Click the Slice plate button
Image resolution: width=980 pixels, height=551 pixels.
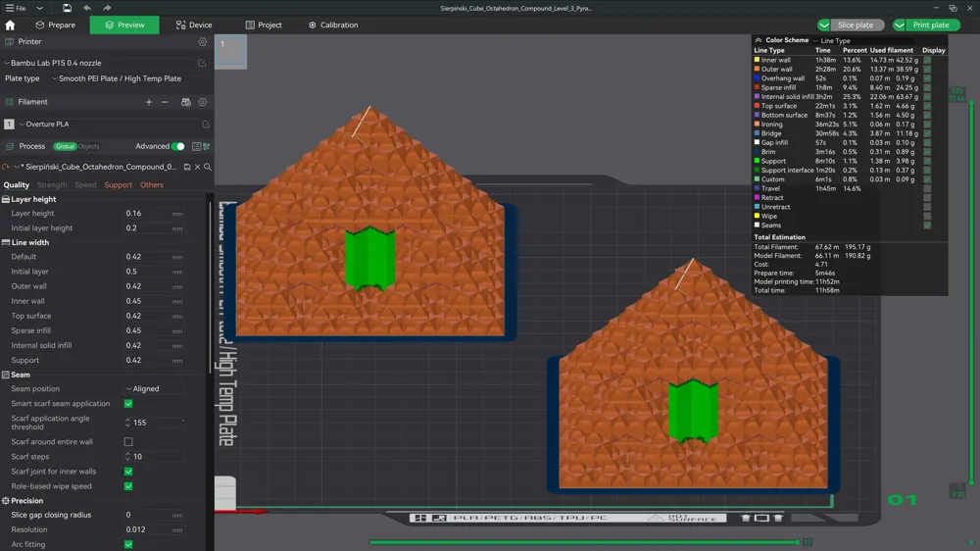click(x=850, y=25)
